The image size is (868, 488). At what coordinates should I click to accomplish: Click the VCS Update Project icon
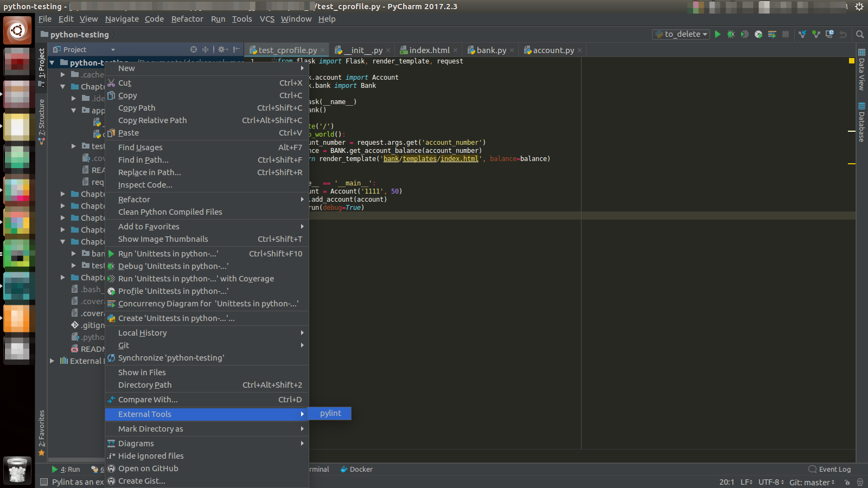click(x=802, y=34)
